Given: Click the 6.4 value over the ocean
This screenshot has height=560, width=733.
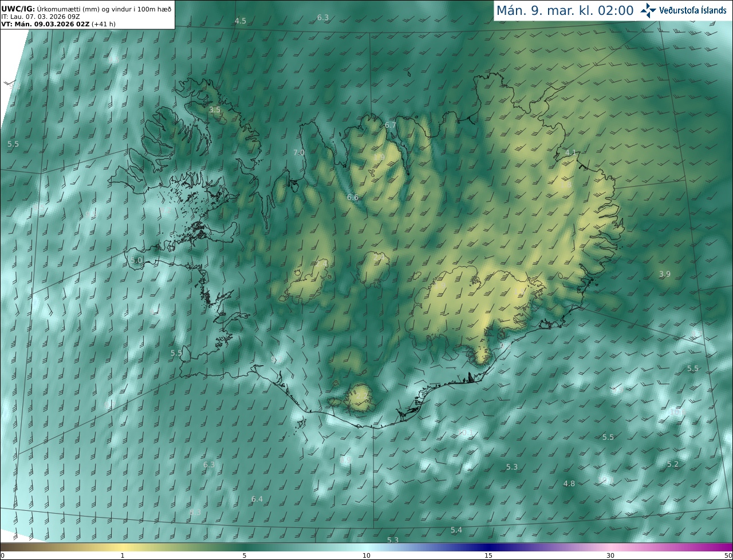Looking at the screenshot, I should 257,499.
